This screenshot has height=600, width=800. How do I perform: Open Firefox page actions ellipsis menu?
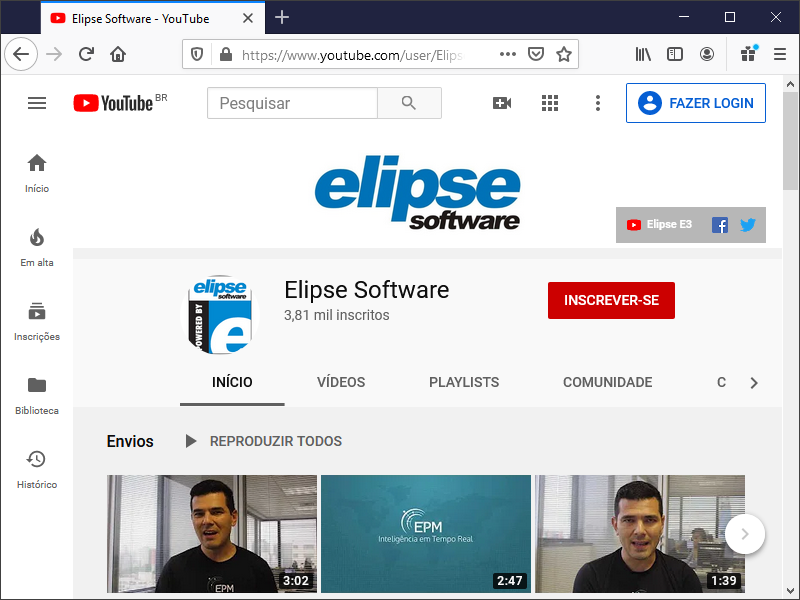coord(508,55)
